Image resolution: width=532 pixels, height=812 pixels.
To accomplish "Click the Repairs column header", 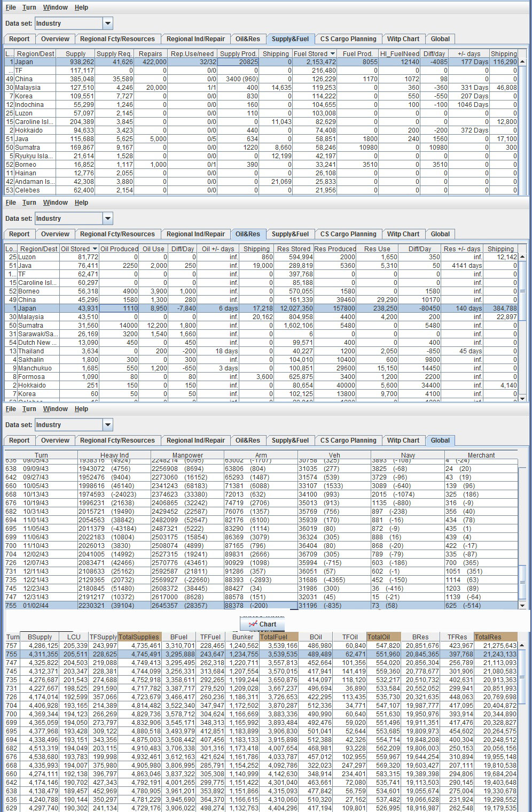I will pos(151,53).
